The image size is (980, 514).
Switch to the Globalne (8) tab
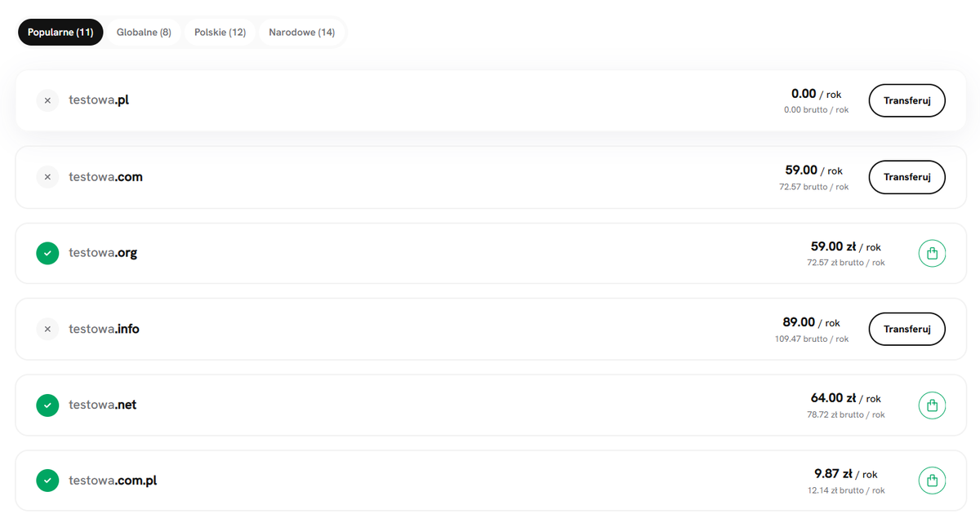click(144, 33)
